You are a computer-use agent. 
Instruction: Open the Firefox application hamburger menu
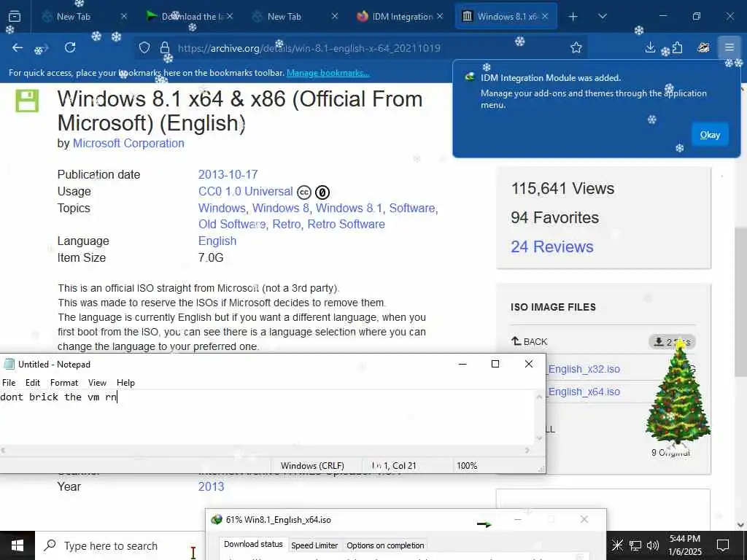point(729,47)
